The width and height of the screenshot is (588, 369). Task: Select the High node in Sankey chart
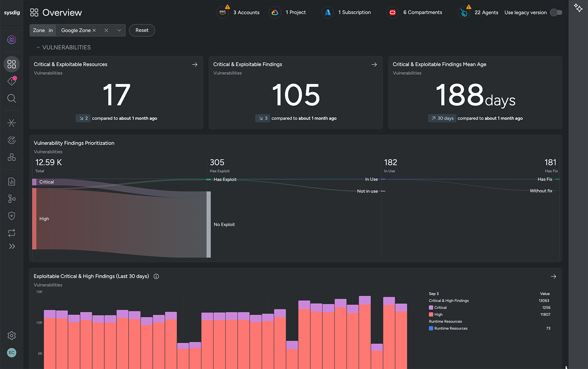pos(34,219)
